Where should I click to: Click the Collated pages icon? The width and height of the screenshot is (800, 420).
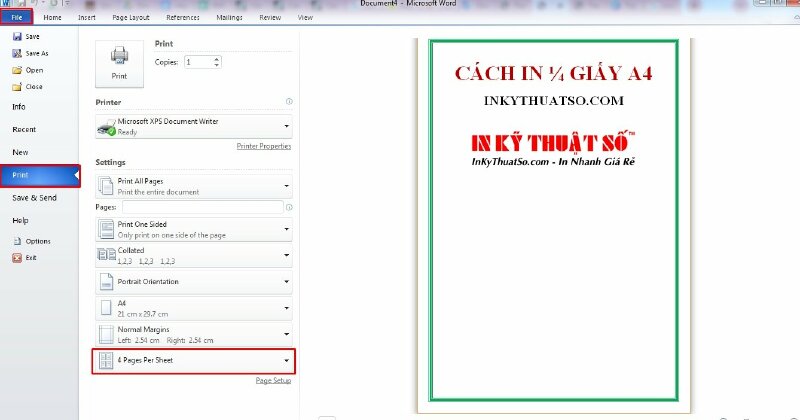click(x=107, y=255)
